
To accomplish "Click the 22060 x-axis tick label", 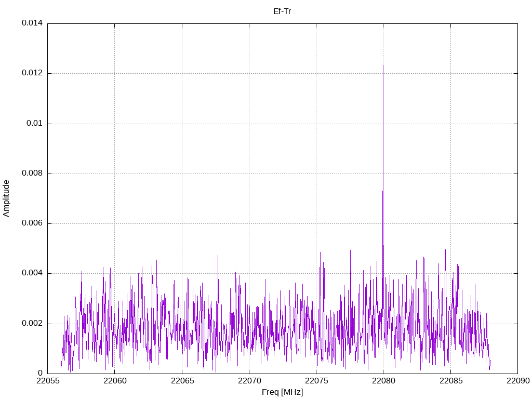I will pyautogui.click(x=114, y=381).
